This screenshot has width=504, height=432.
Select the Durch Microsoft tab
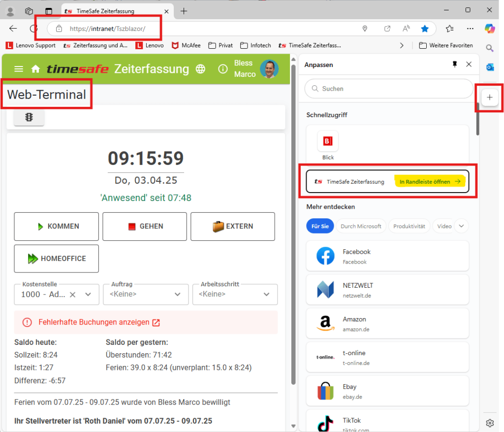(361, 226)
